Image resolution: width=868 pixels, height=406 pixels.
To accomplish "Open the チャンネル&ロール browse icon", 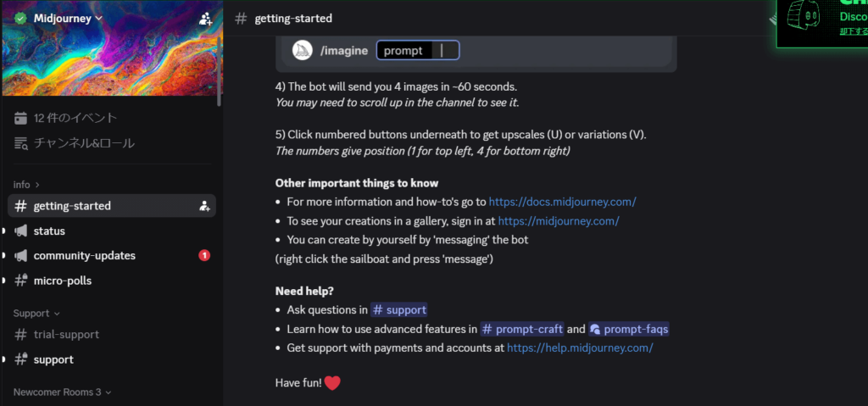I will click(21, 143).
